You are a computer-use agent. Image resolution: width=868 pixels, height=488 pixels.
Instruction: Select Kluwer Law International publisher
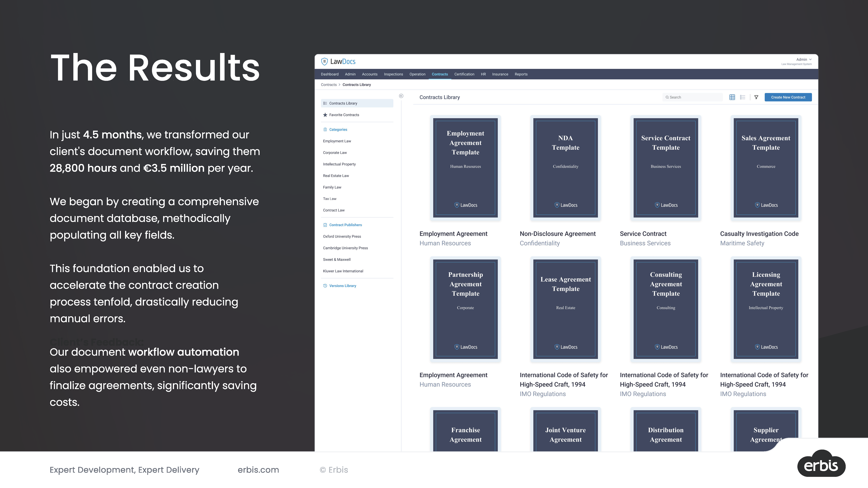coord(343,271)
